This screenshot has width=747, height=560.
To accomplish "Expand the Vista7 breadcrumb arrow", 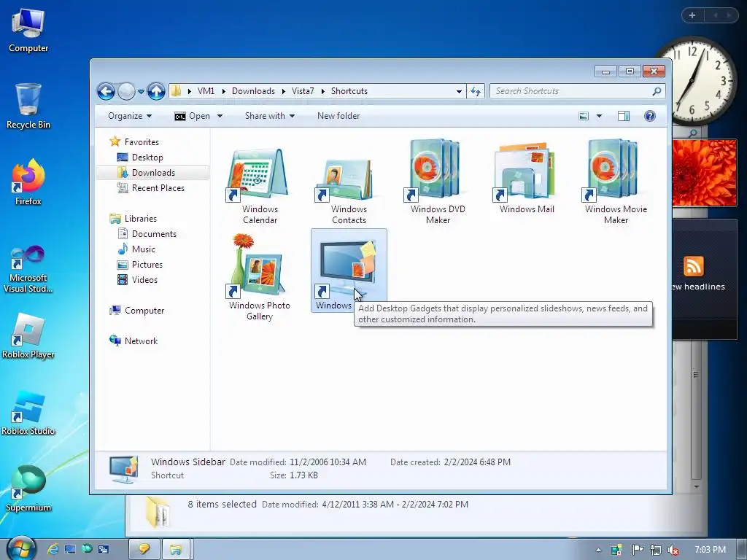I will pos(322,91).
